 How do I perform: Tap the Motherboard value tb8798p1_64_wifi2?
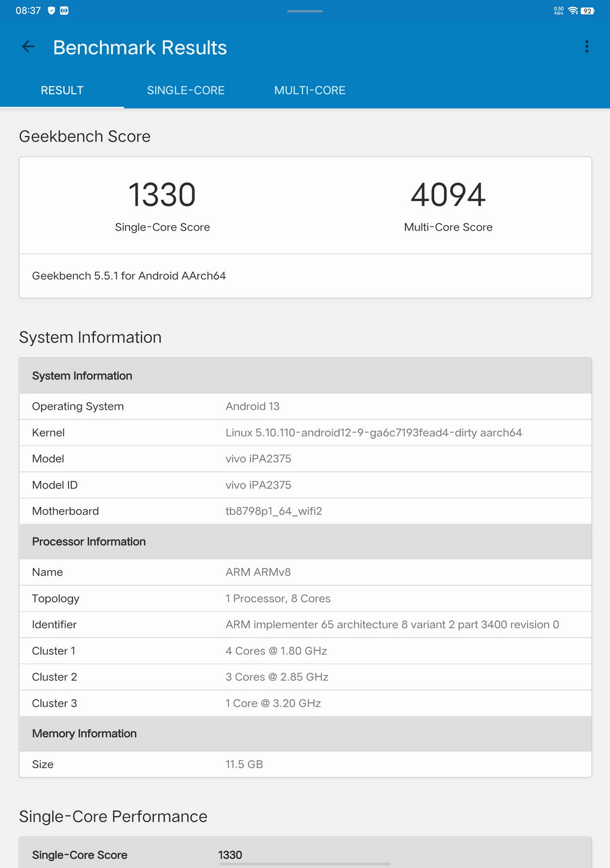274,511
